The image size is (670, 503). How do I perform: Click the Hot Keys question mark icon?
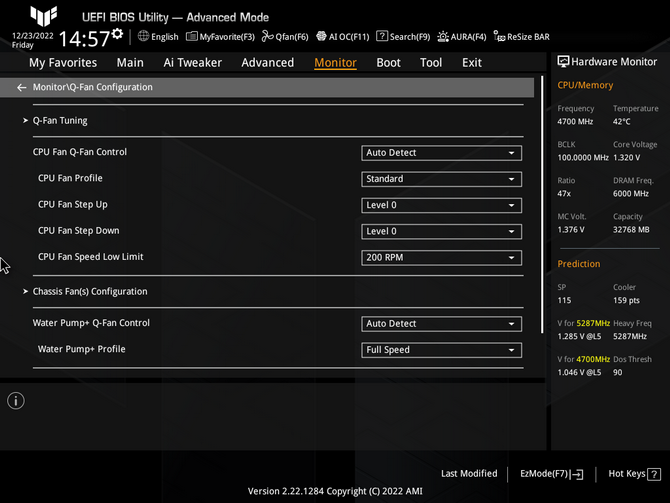point(654,474)
